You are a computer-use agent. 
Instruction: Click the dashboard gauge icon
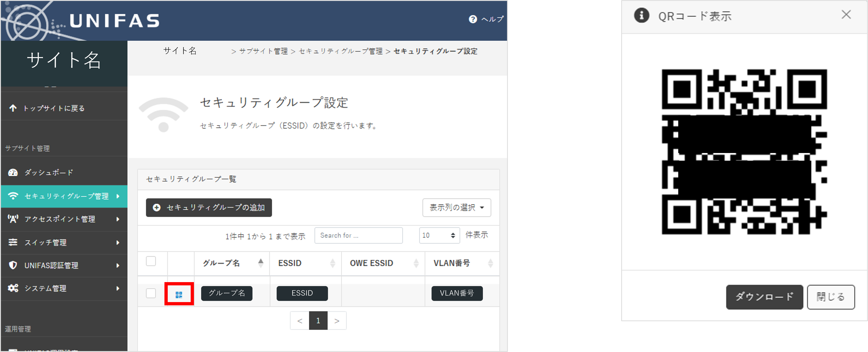13,173
